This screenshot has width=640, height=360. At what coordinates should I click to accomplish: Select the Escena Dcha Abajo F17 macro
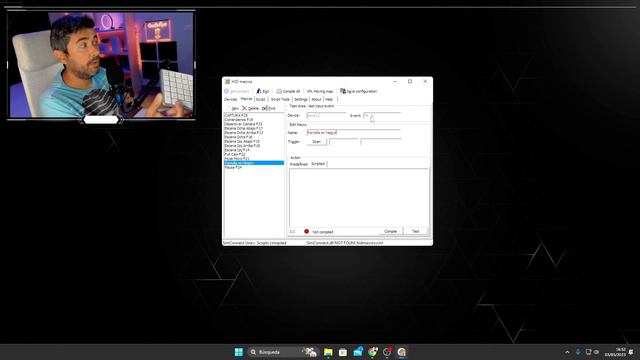pos(254,128)
